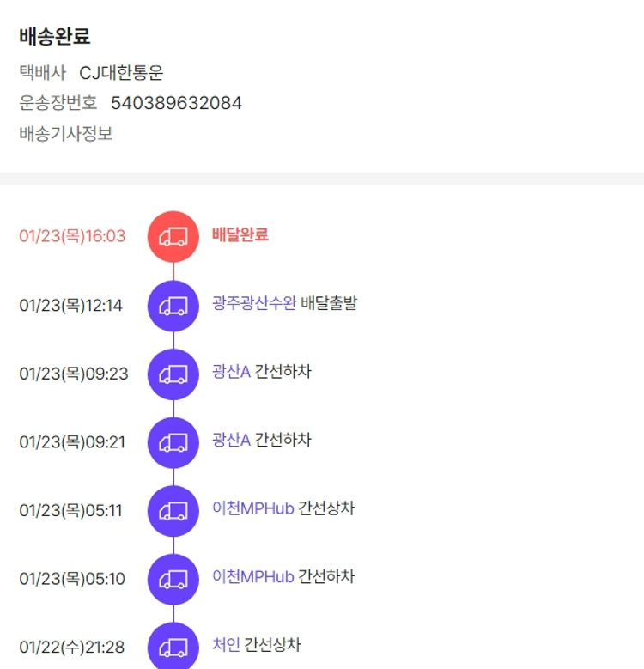
Task: Open 배송기사정보 driver information
Action: pyautogui.click(x=66, y=134)
